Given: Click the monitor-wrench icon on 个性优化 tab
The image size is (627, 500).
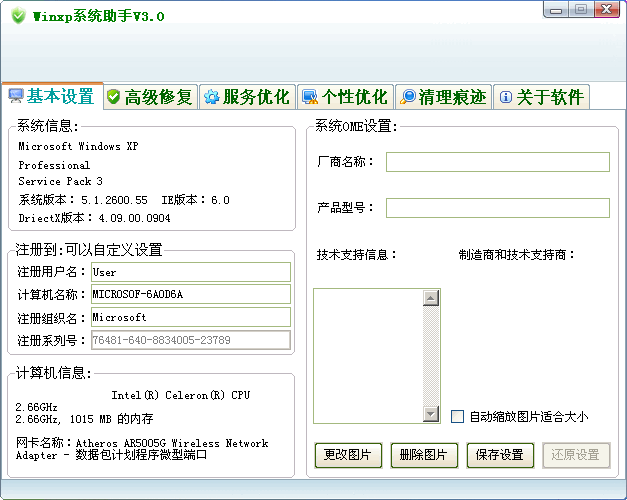Looking at the screenshot, I should tap(310, 97).
